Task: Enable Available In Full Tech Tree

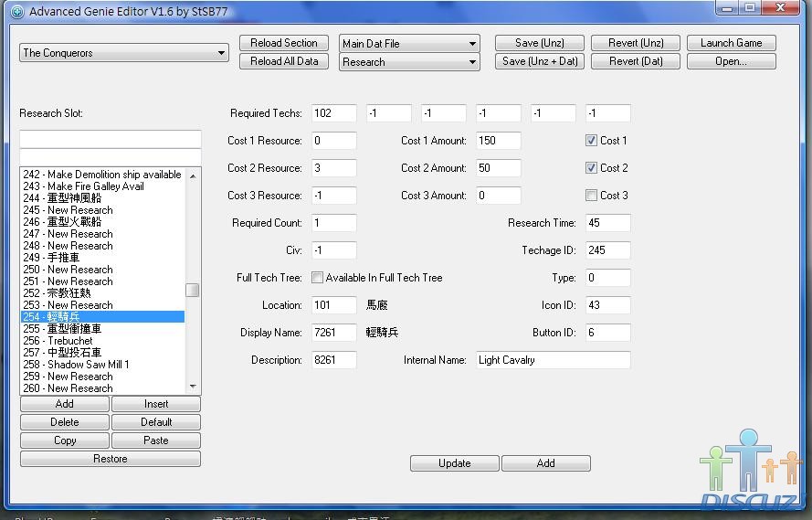Action: point(317,278)
